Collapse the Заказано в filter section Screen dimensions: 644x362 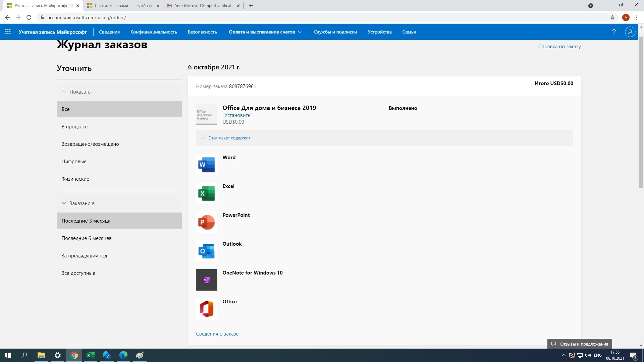click(x=119, y=203)
